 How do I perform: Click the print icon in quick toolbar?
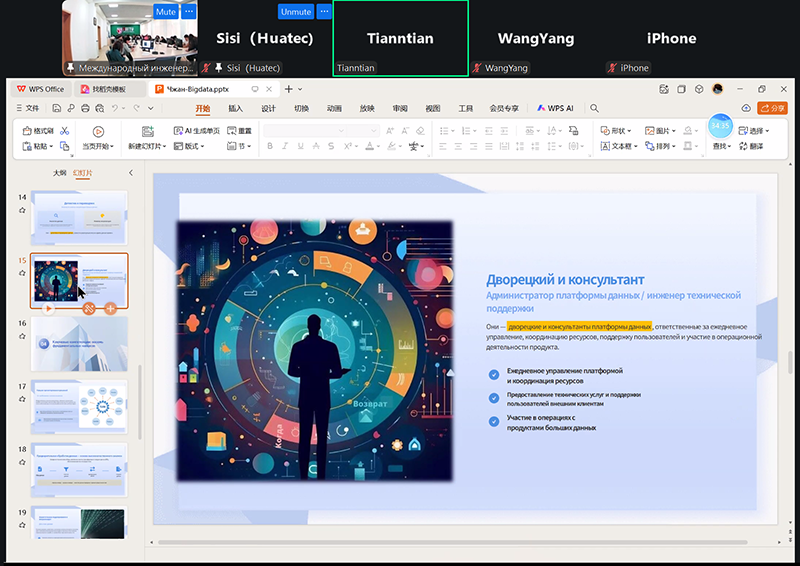point(86,108)
